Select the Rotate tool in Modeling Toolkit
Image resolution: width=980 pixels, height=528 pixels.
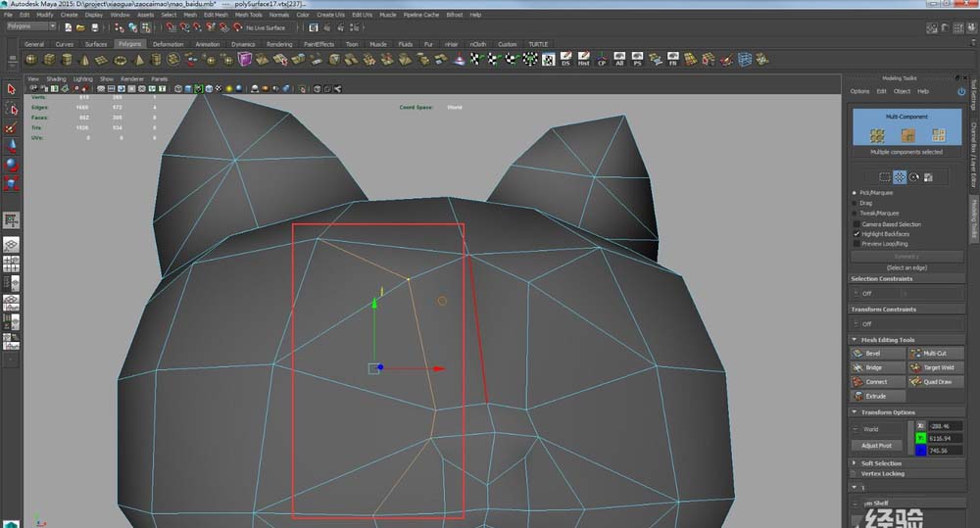coord(913,177)
